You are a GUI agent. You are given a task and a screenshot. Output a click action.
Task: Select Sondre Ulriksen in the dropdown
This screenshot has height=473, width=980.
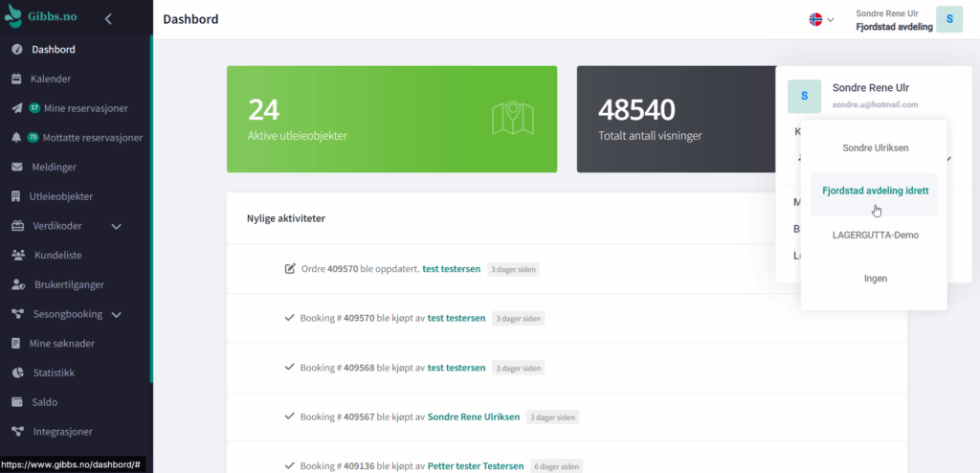coord(876,148)
